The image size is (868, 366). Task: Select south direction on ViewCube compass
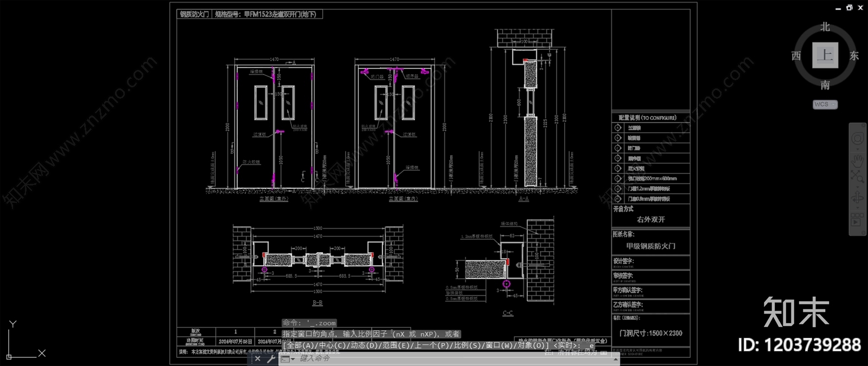point(825,85)
